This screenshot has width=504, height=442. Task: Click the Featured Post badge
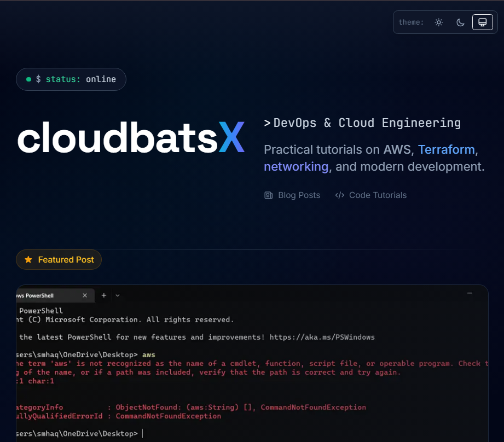tap(59, 259)
